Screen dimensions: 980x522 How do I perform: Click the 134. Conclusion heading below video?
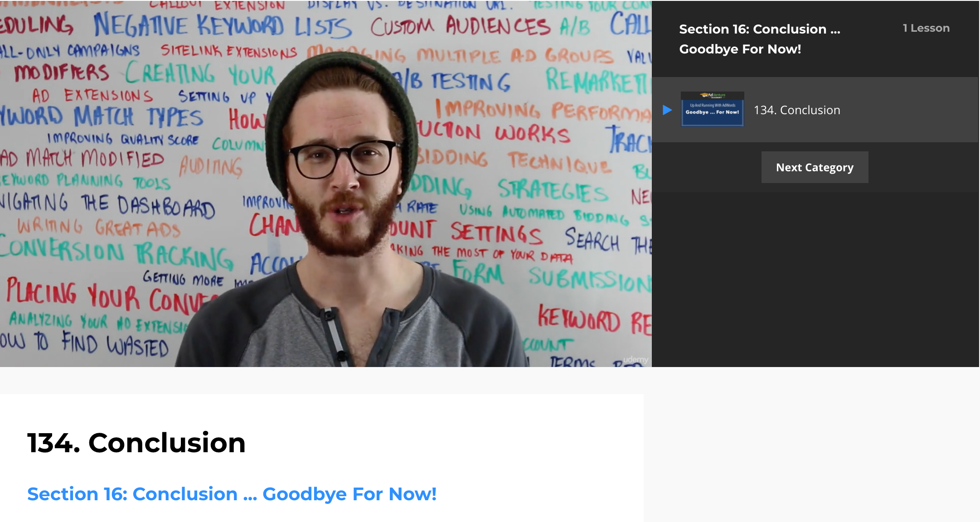(x=136, y=442)
